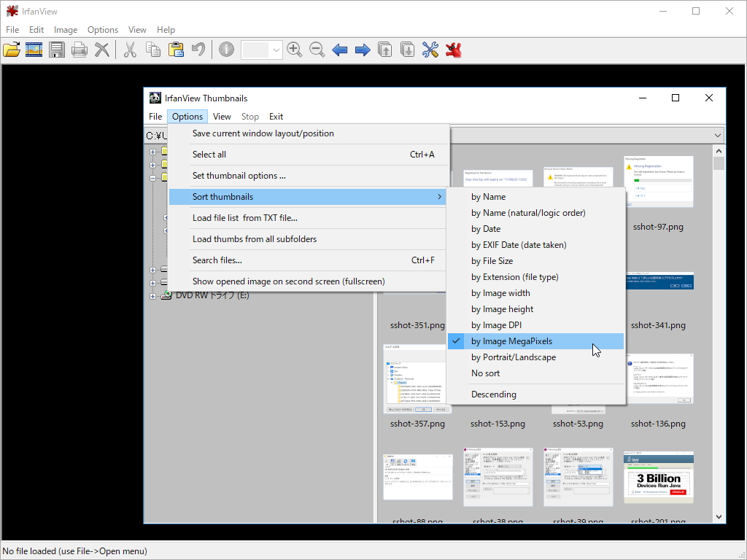This screenshot has height=560, width=747.
Task: Click the Next page icon
Action: point(408,50)
